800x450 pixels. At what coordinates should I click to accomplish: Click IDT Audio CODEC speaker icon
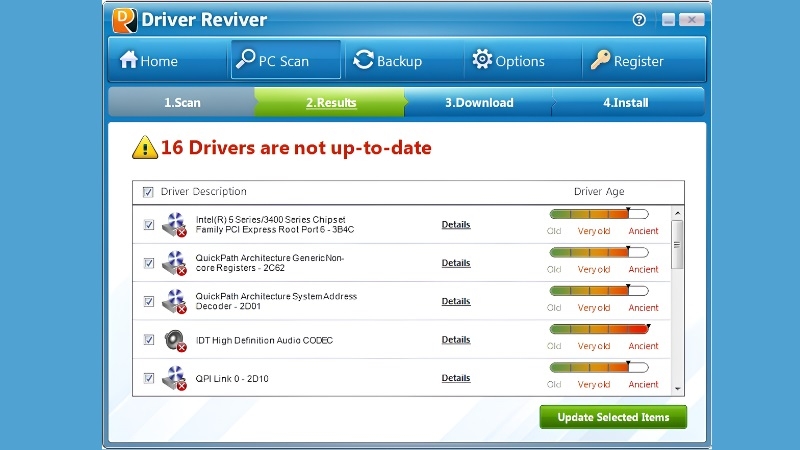174,340
